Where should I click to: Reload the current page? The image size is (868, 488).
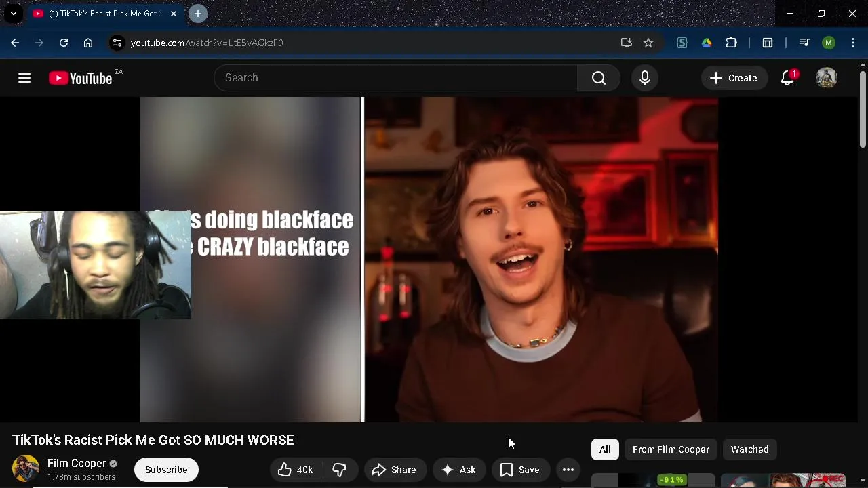64,43
